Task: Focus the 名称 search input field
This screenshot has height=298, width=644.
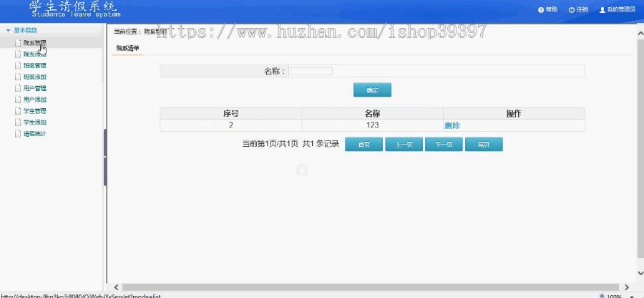Action: click(311, 71)
